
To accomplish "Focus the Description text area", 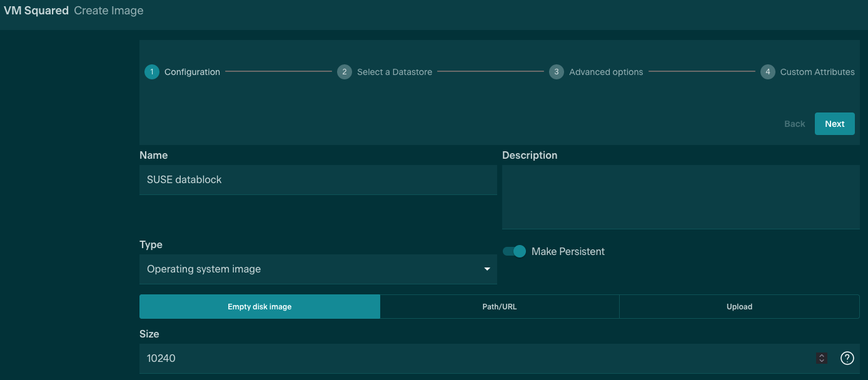I will [680, 197].
